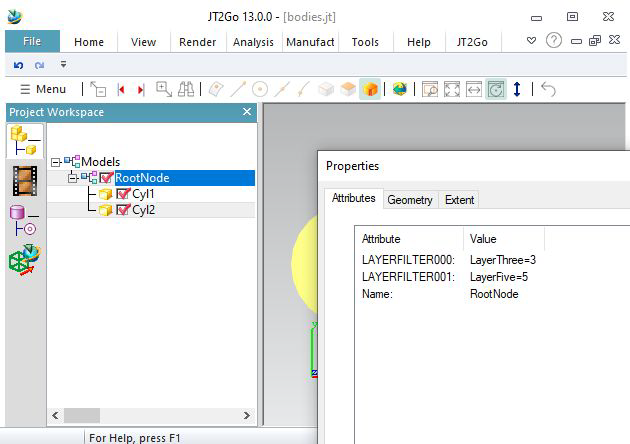Select the circle center pick tool
Viewport: 630px width, 444px height.
coord(260,89)
